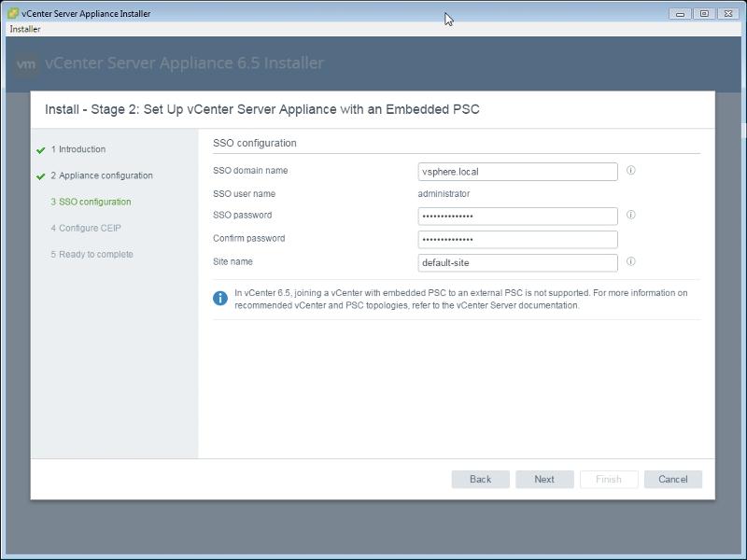Cancel the installation wizard
Viewport: 747px width, 560px height.
tap(672, 479)
